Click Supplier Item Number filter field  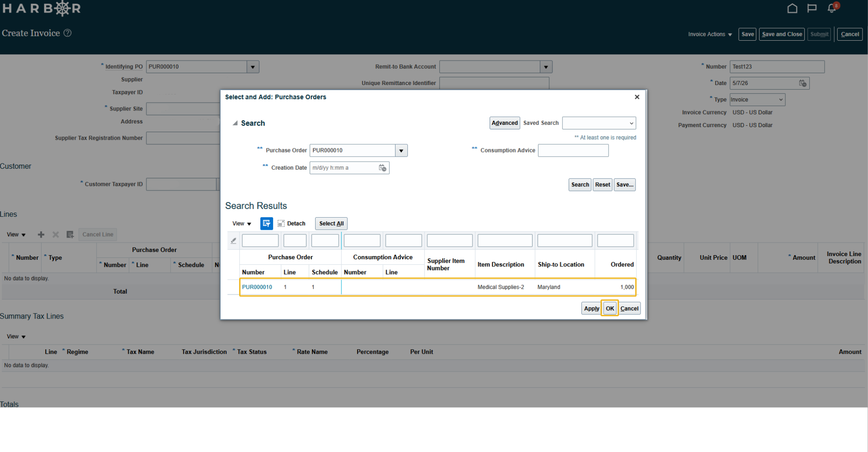449,241
